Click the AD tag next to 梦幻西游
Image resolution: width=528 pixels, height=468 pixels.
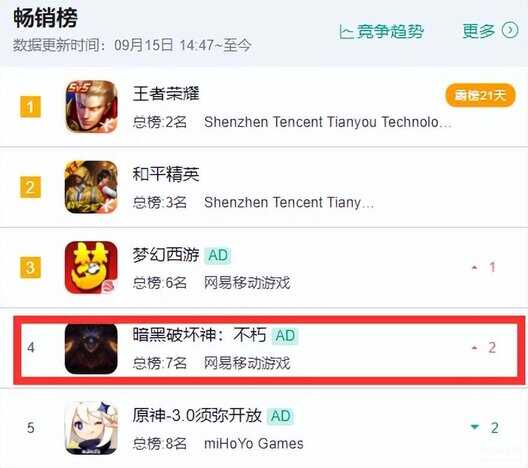[218, 255]
